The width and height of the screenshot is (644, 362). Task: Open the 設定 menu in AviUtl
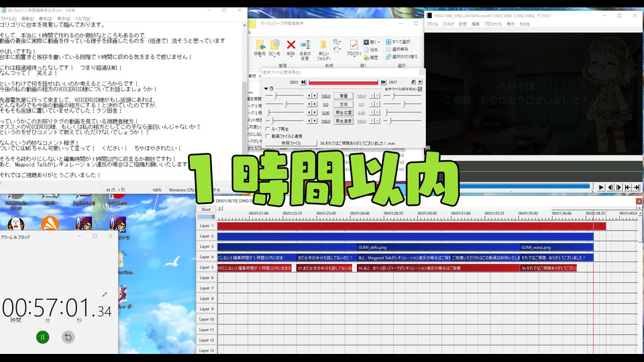click(x=462, y=24)
